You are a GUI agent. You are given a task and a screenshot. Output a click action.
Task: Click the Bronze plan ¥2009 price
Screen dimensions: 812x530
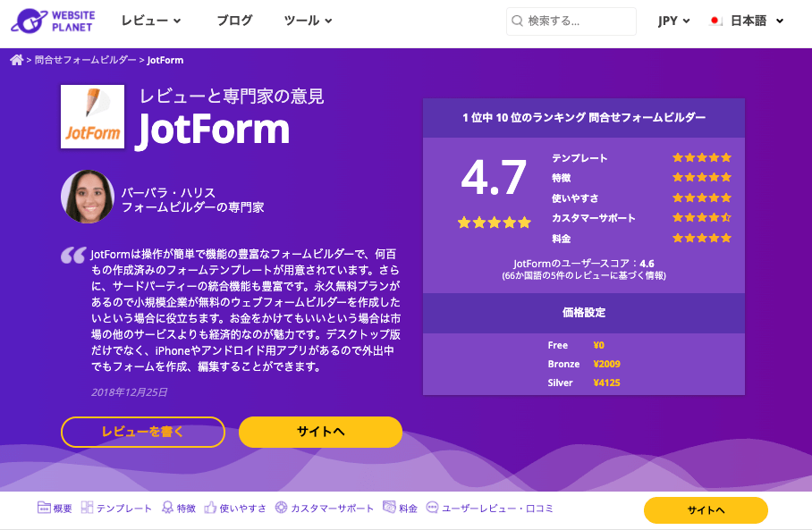tap(606, 364)
